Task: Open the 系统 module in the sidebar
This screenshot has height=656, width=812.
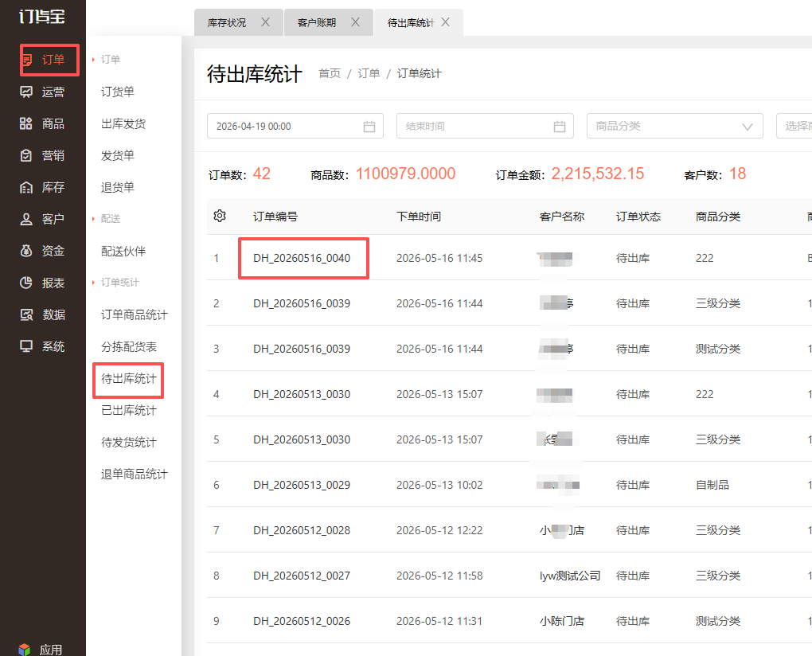Action: (43, 346)
